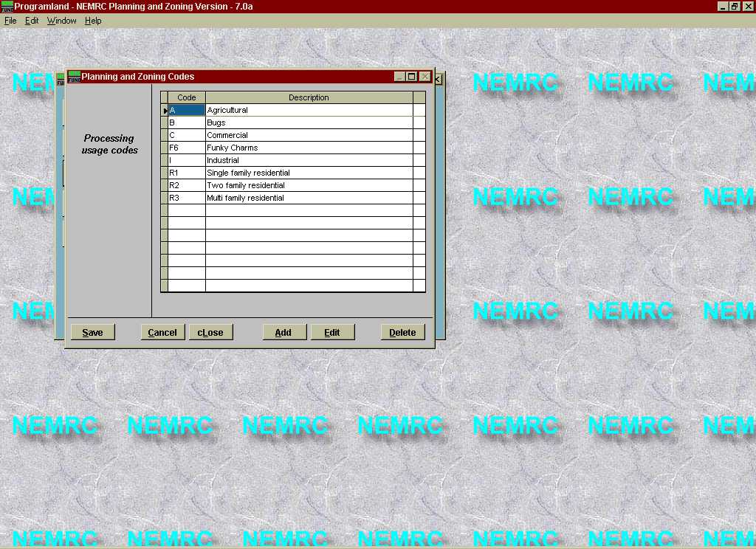Open the Help menu
756x549 pixels.
[93, 21]
